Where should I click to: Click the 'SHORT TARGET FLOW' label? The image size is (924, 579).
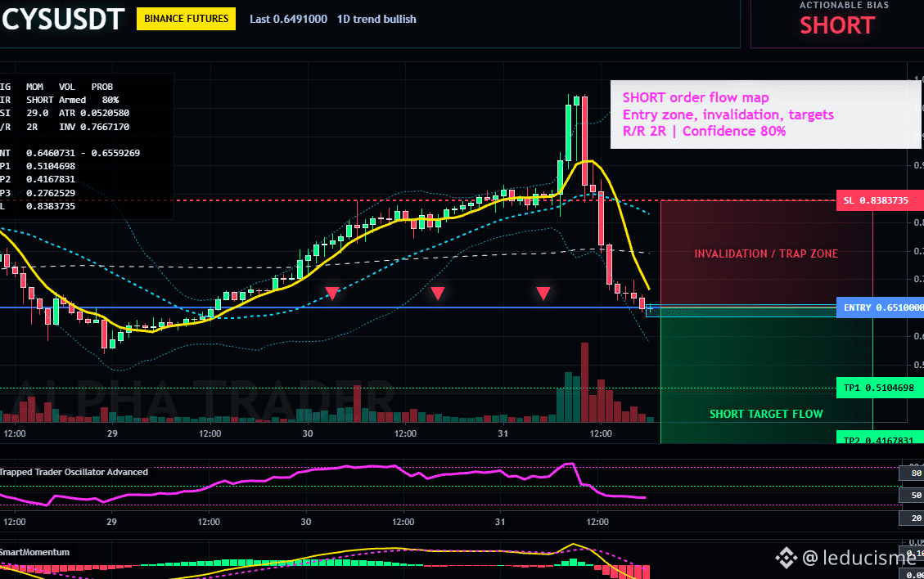pos(766,414)
